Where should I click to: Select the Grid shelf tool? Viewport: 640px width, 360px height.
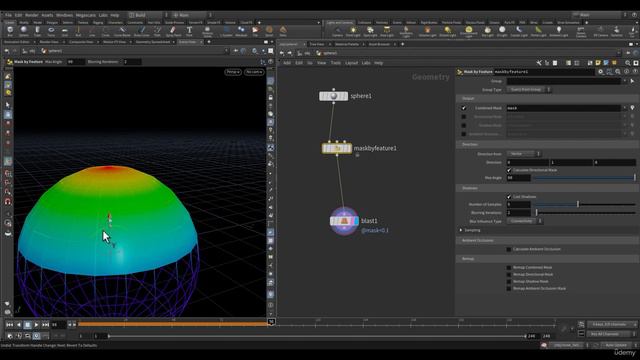click(64, 31)
